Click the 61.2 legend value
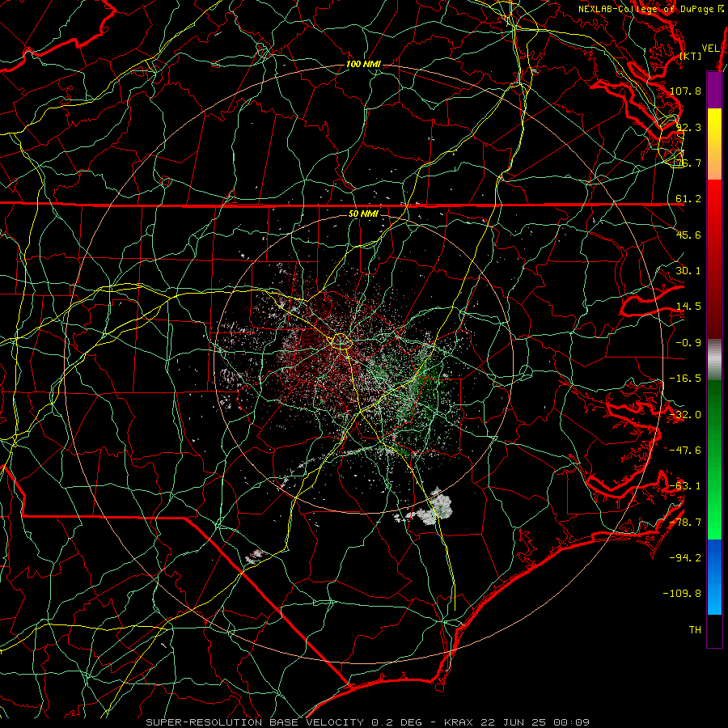This screenshot has height=728, width=728. [x=688, y=199]
